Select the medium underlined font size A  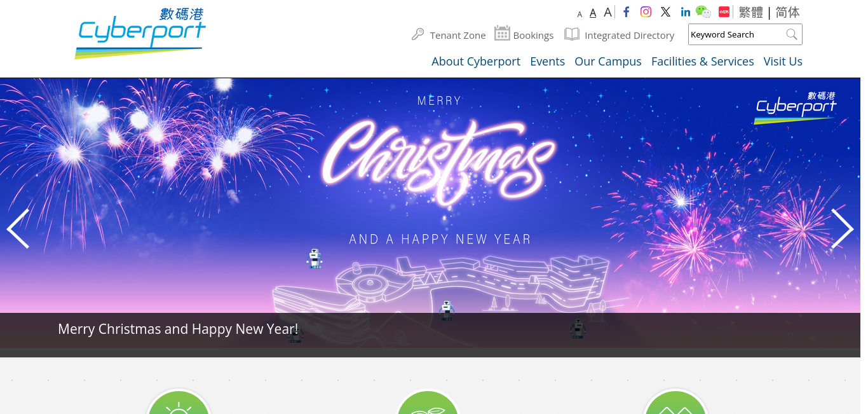click(x=593, y=13)
